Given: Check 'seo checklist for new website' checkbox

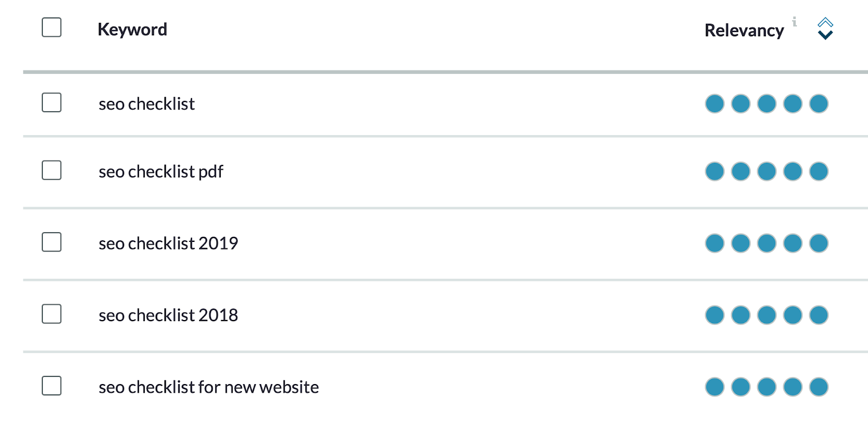Looking at the screenshot, I should [x=52, y=386].
